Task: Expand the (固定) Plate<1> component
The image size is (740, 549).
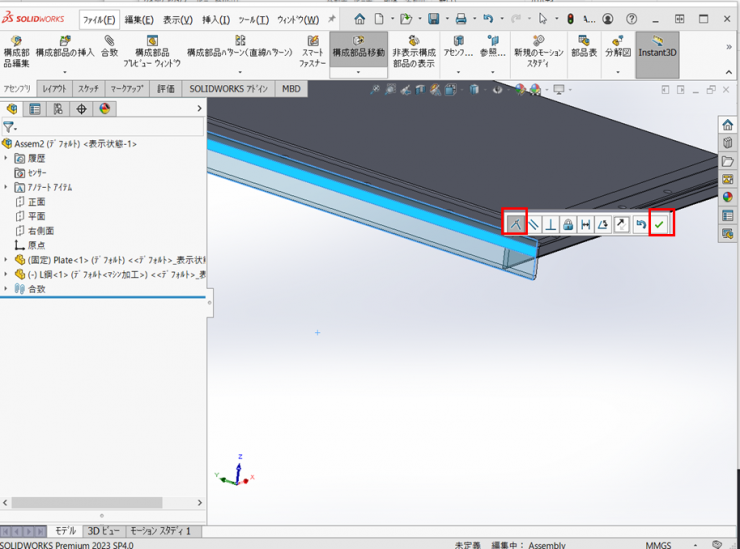Action: pos(7,260)
